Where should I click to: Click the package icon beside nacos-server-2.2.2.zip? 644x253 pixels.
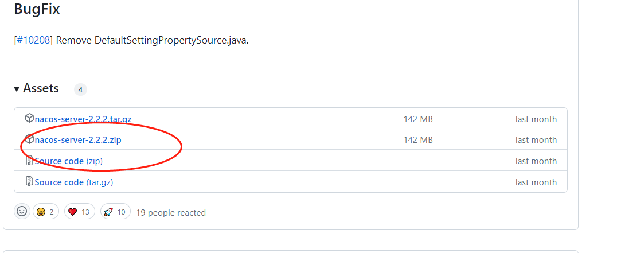click(x=29, y=139)
